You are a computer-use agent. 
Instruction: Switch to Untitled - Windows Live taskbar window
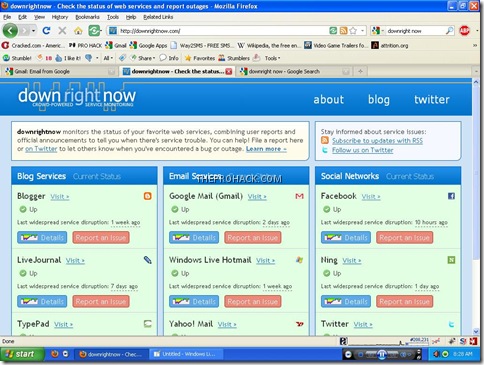pos(186,354)
